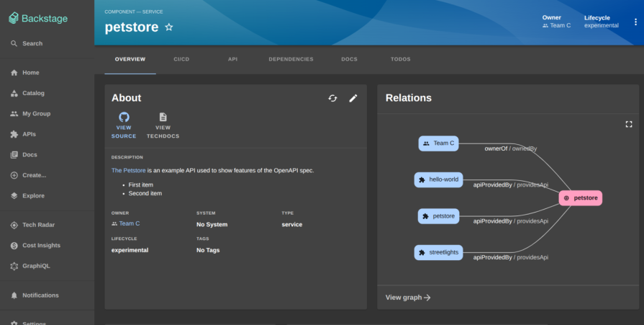Switch to the Dependencies tab
644x325 pixels.
coord(291,59)
